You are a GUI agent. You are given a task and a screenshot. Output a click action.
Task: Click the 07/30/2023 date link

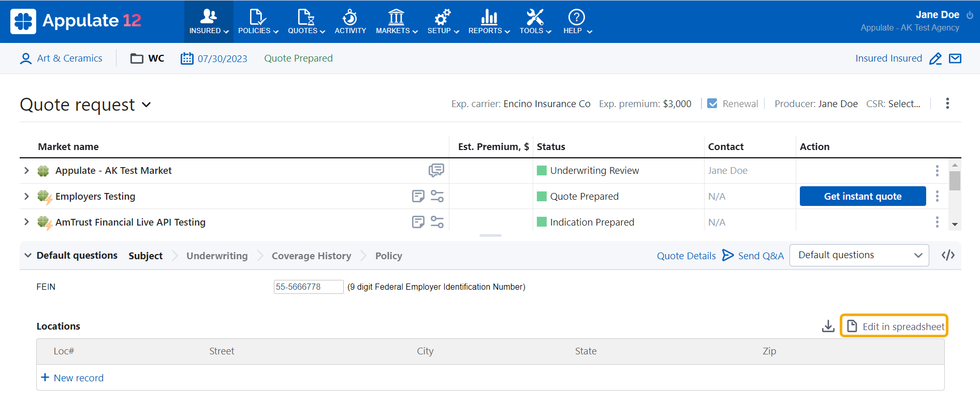223,58
